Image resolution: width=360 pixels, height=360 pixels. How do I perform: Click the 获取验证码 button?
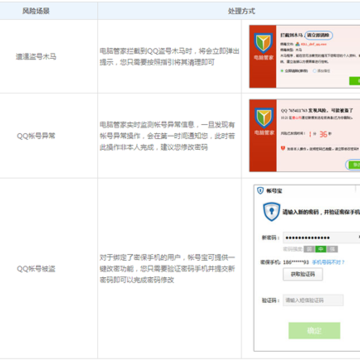point(303,274)
